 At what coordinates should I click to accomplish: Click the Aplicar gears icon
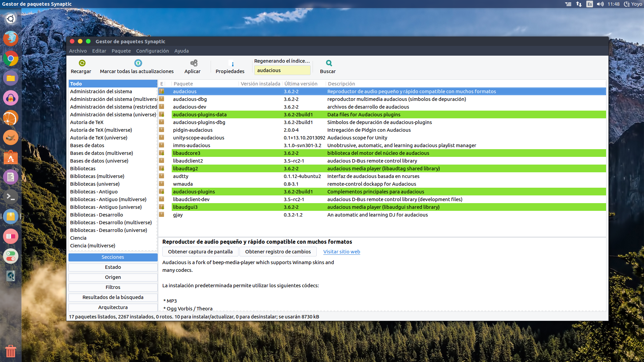194,63
